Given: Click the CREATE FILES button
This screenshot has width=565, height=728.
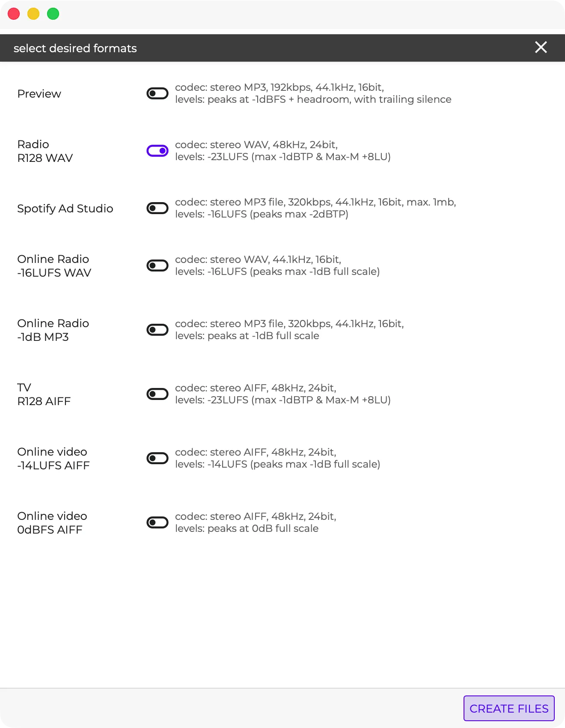Looking at the screenshot, I should [508, 708].
